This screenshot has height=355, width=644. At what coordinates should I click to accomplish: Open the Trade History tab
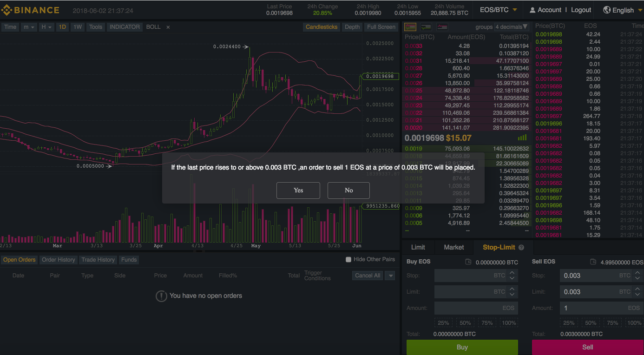point(98,260)
